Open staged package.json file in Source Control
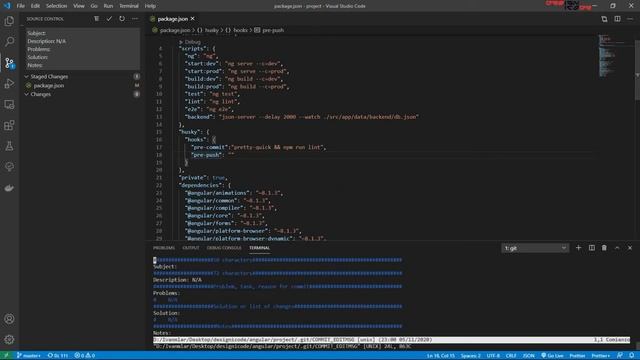640x360 pixels. coord(49,85)
